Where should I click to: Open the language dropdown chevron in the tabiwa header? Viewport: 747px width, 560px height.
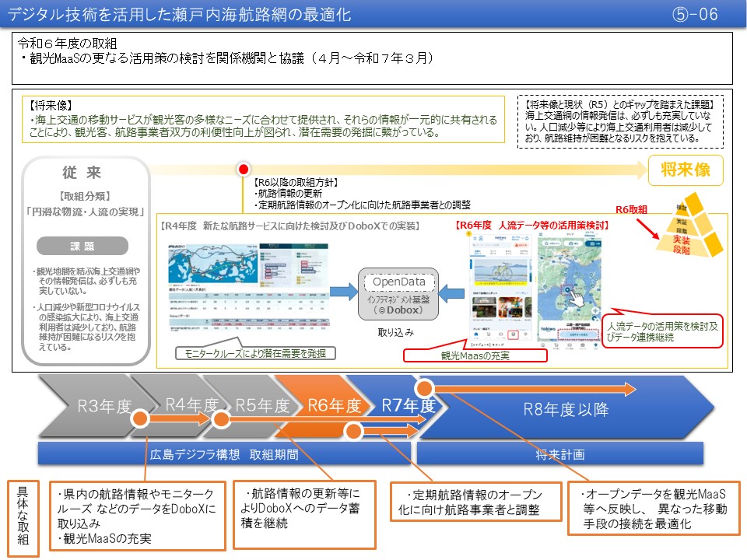coord(522,238)
